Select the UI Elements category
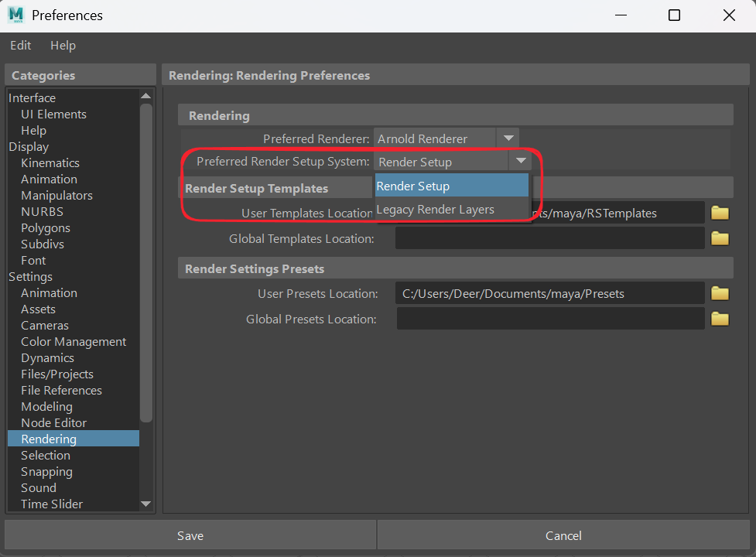This screenshot has width=756, height=557. click(x=53, y=114)
